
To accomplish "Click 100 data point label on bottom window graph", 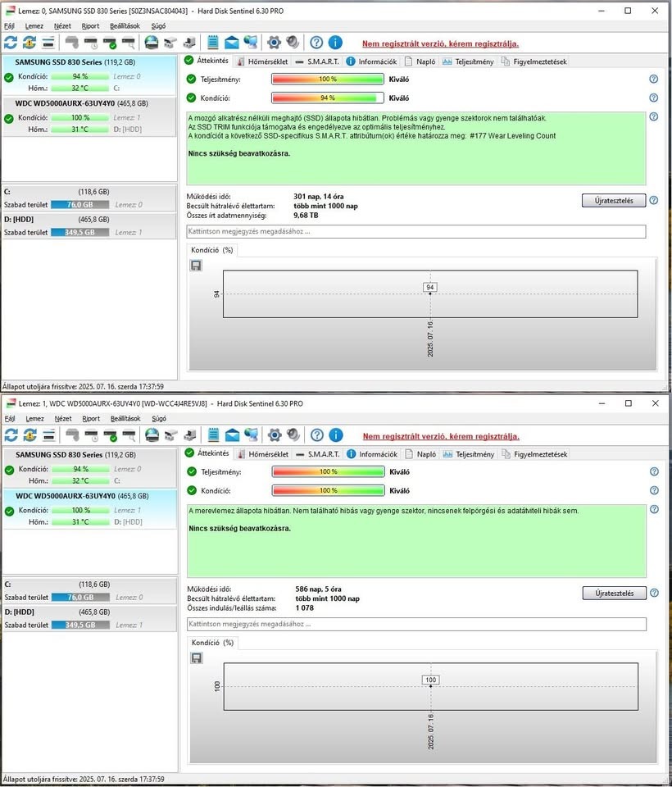I will point(430,680).
